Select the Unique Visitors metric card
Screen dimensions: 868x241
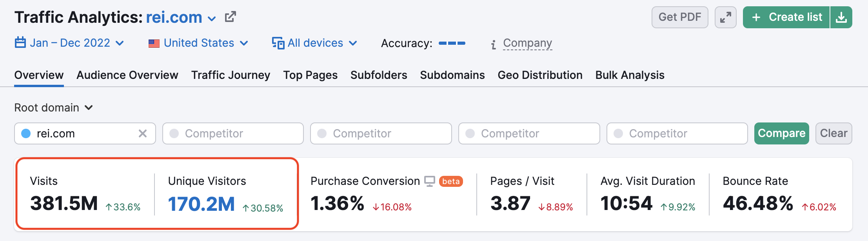pyautogui.click(x=225, y=194)
